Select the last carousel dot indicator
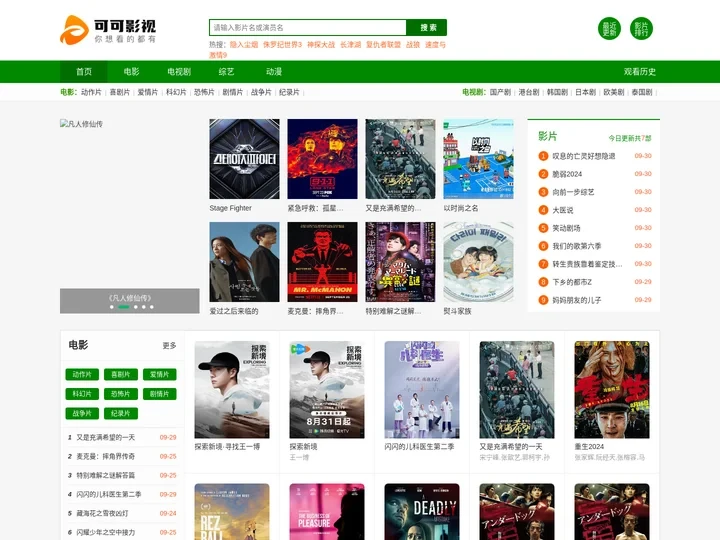This screenshot has height=540, width=720. (152, 307)
